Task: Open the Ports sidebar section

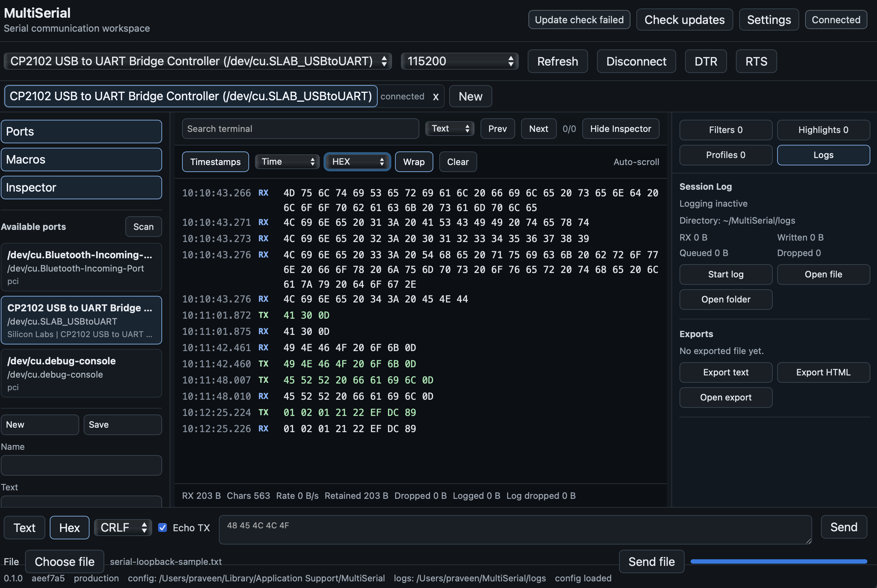Action: [81, 132]
